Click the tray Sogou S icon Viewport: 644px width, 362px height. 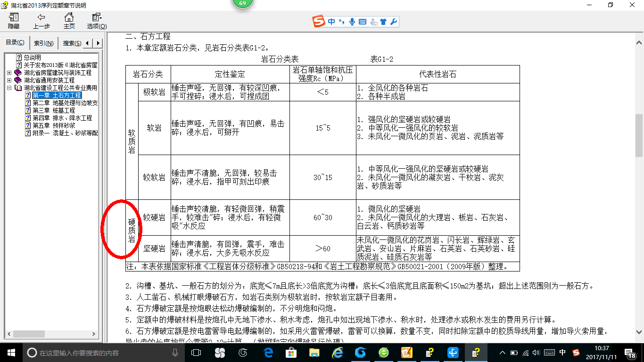pos(576,353)
